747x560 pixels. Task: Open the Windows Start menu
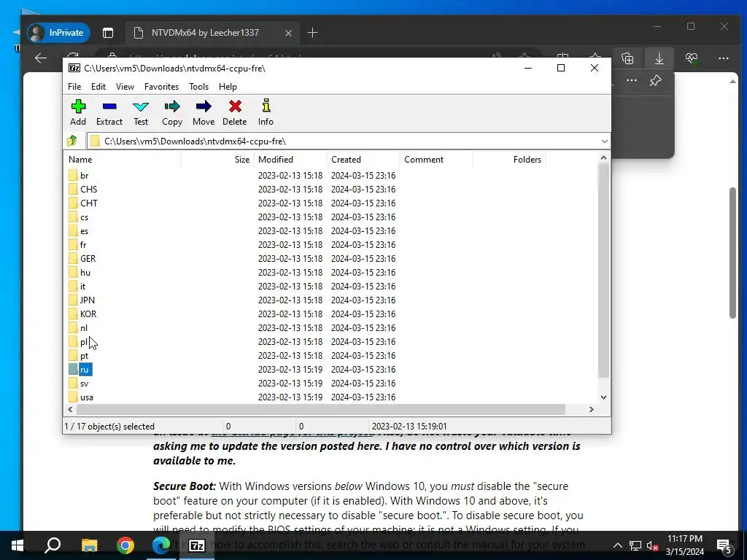(18, 545)
